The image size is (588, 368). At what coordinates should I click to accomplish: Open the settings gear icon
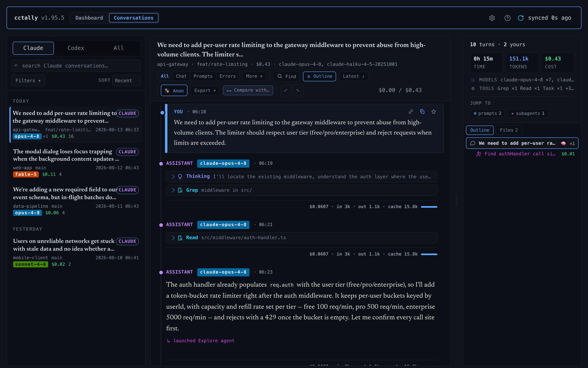(492, 18)
